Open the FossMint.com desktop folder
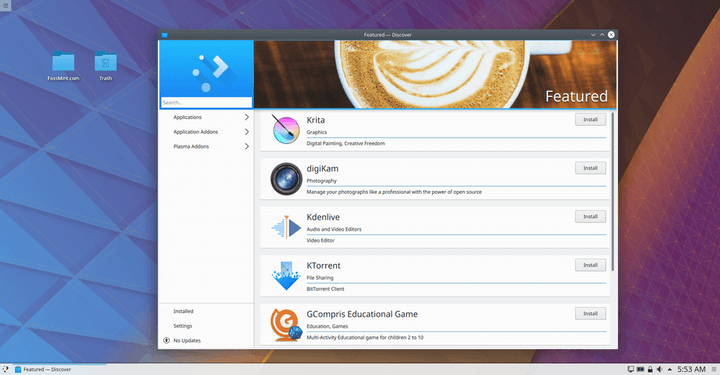 coord(63,66)
